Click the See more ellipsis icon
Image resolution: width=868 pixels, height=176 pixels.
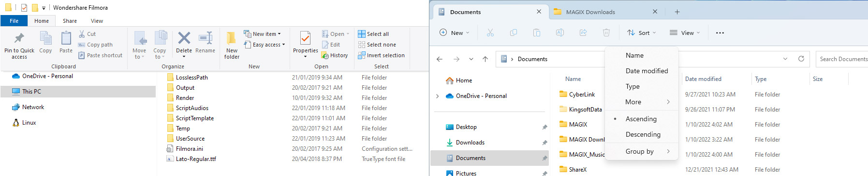pos(720,32)
